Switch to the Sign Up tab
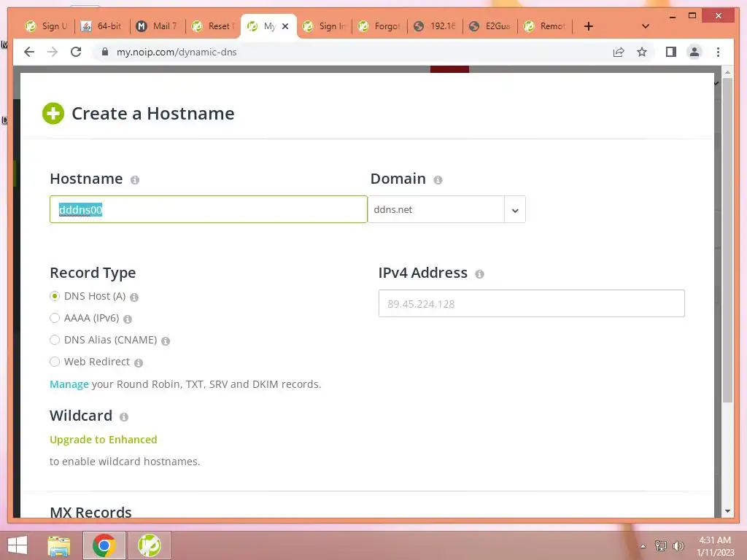The image size is (747, 560). point(47,26)
